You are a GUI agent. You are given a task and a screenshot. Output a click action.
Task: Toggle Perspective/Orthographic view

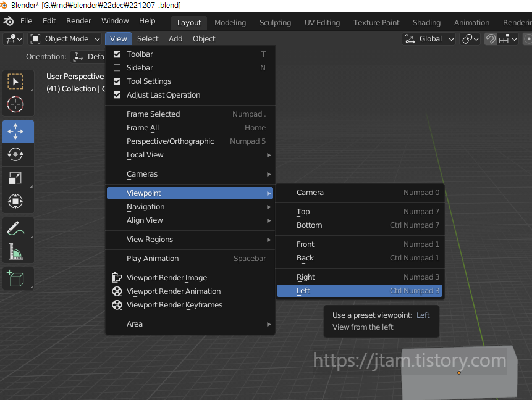pos(190,141)
